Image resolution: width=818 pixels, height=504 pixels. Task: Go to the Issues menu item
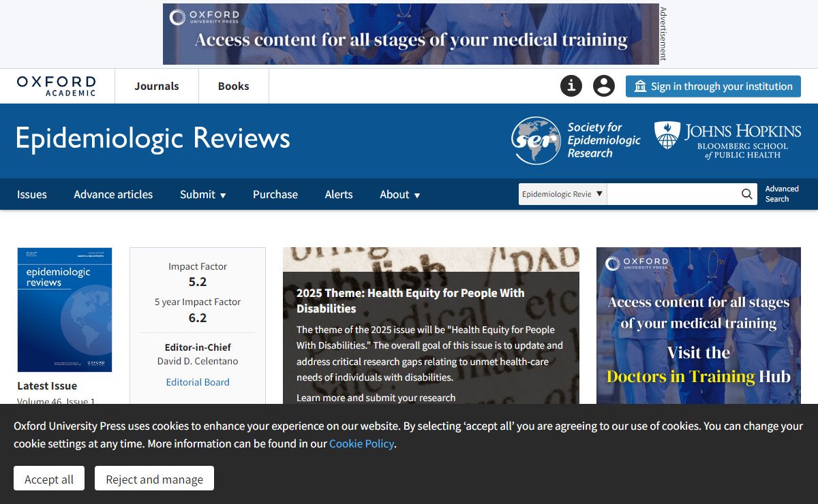point(32,194)
